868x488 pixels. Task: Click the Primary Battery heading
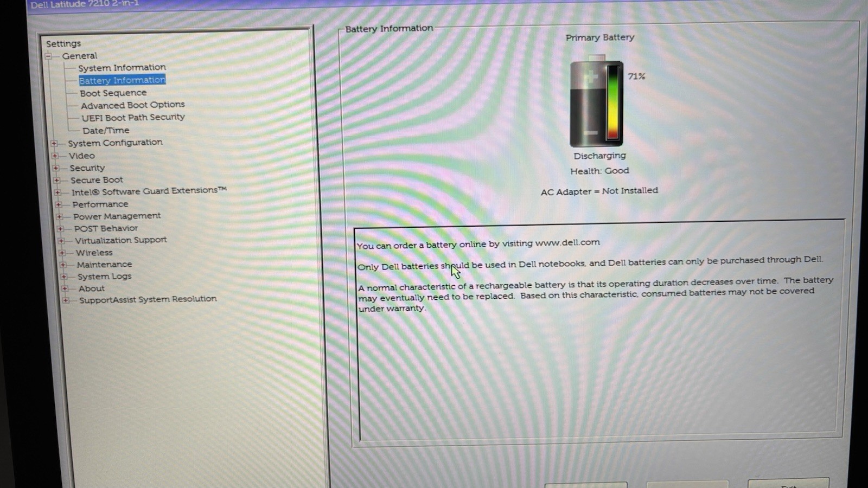600,37
